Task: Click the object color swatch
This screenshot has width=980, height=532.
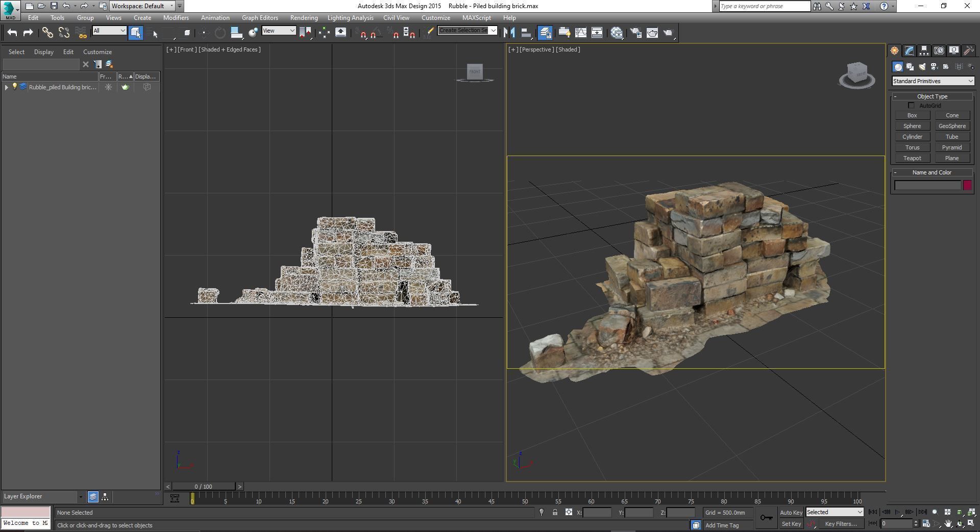Action: point(967,186)
